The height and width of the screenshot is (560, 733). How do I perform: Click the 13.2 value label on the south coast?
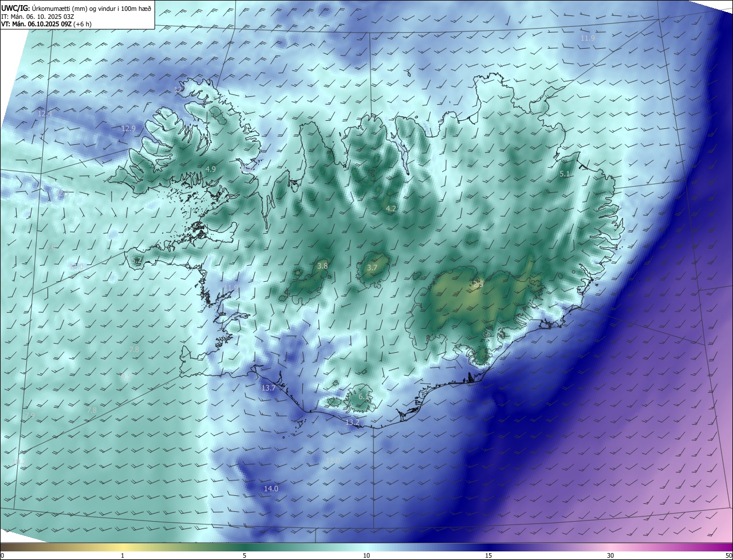[x=352, y=423]
